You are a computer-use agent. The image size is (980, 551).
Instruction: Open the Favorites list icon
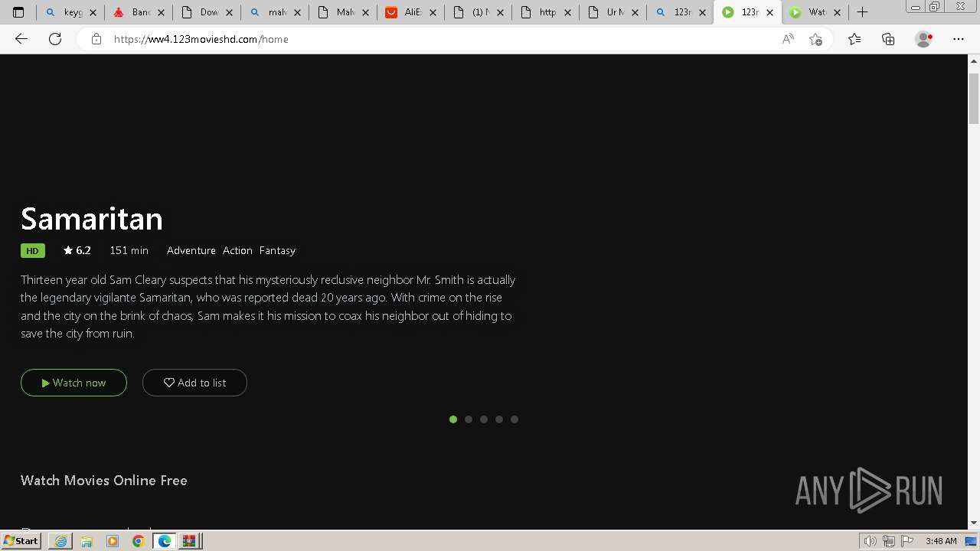854,39
